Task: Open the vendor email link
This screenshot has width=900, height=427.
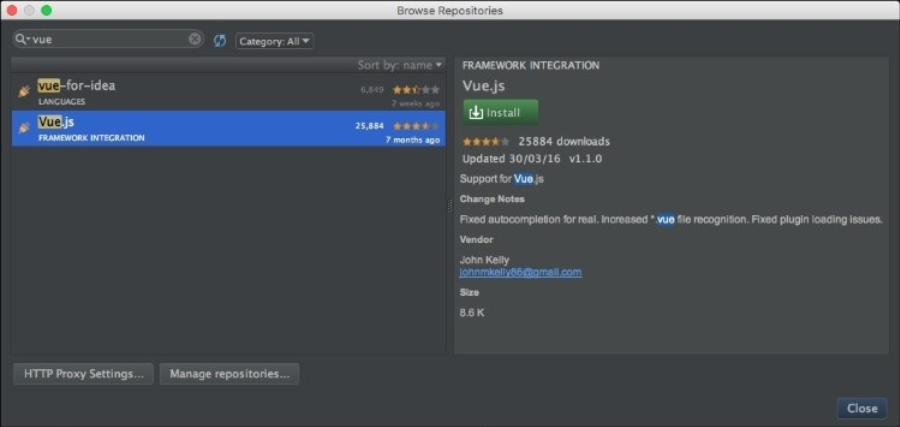Action: point(520,272)
